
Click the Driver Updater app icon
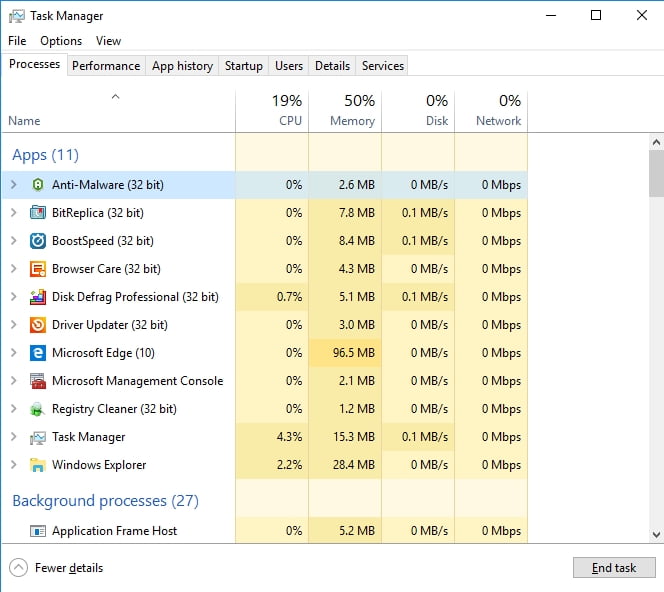coord(38,325)
